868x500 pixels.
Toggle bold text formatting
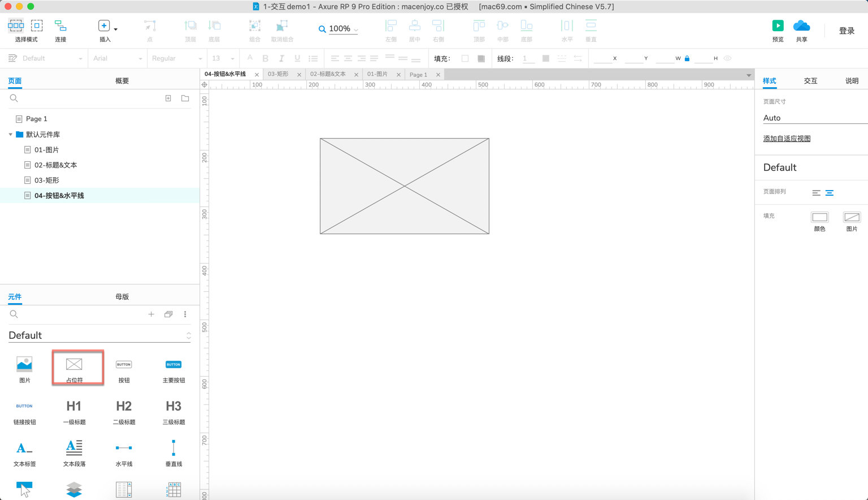pyautogui.click(x=266, y=58)
